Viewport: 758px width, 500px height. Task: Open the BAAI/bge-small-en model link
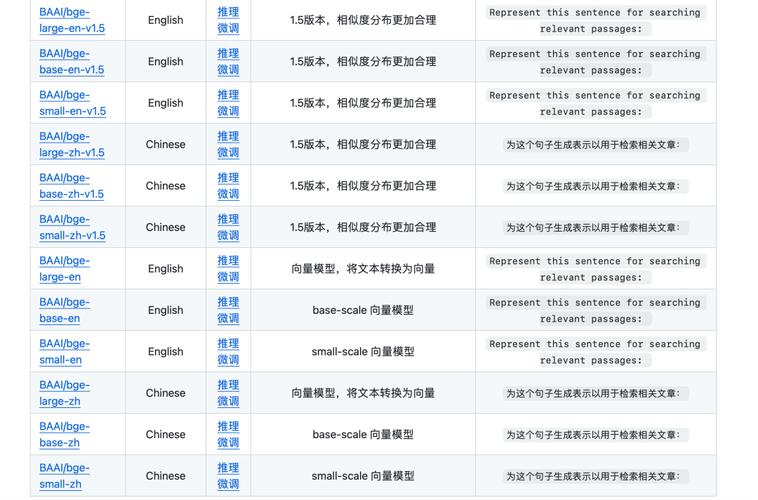[65, 352]
